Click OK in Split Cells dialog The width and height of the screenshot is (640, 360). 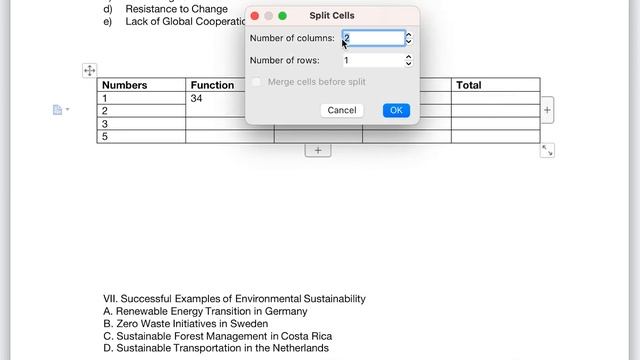396,110
